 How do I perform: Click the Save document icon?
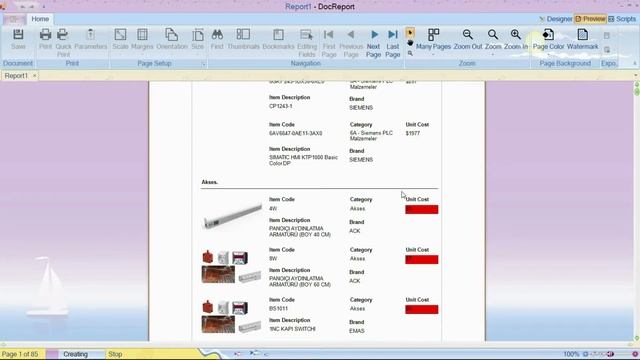[18, 35]
